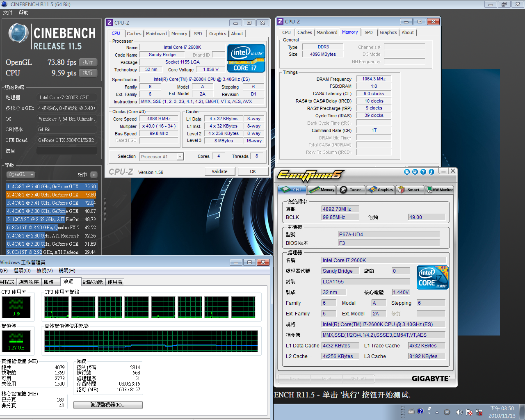Viewport: 525px width, 420px height.
Task: Open the Action Center flag tray icon
Action: click(x=469, y=412)
